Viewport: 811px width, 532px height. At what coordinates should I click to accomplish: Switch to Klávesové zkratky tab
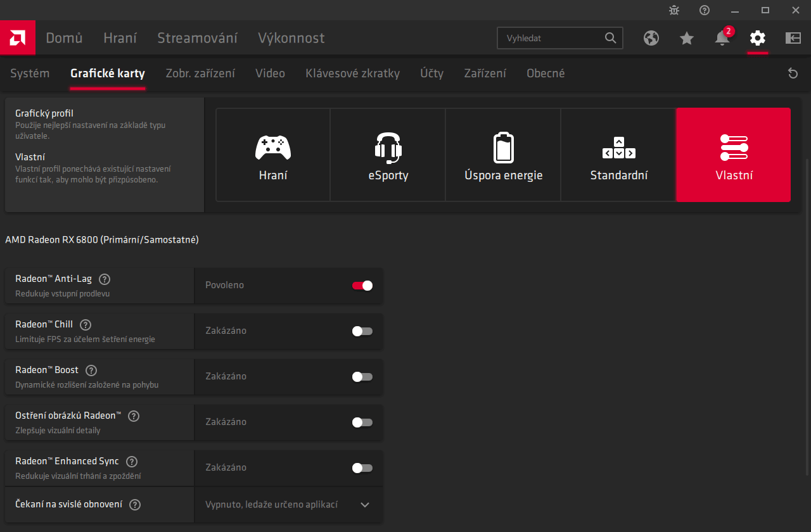tap(352, 73)
